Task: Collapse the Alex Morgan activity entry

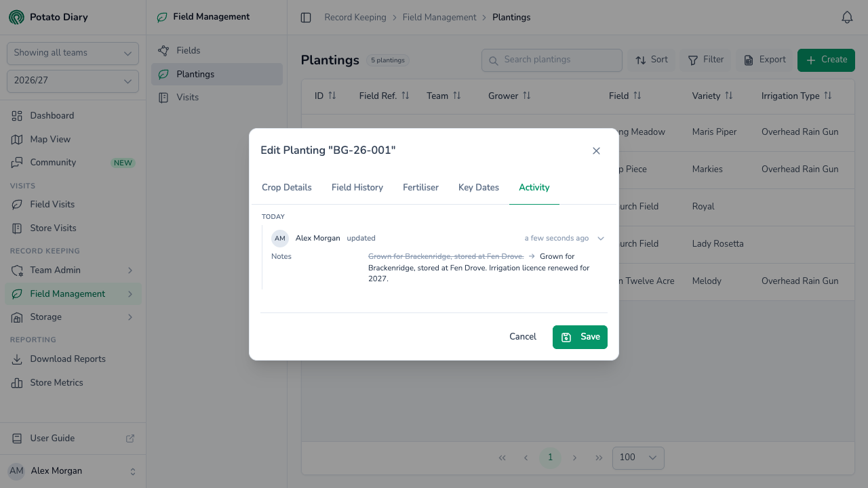Action: [x=601, y=239]
